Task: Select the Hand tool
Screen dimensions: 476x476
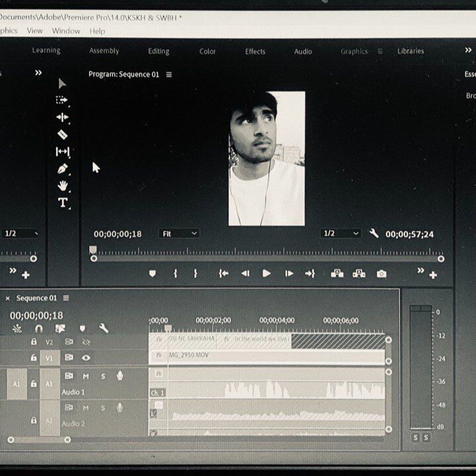Action: [x=62, y=186]
